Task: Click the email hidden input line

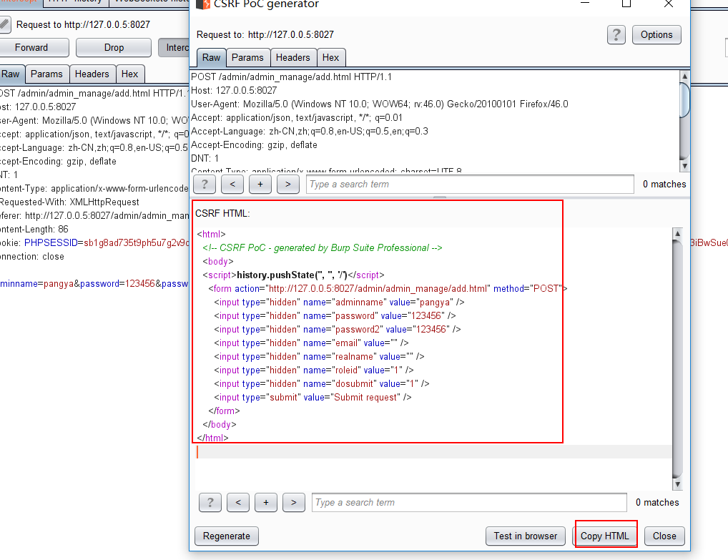Action: (x=311, y=343)
